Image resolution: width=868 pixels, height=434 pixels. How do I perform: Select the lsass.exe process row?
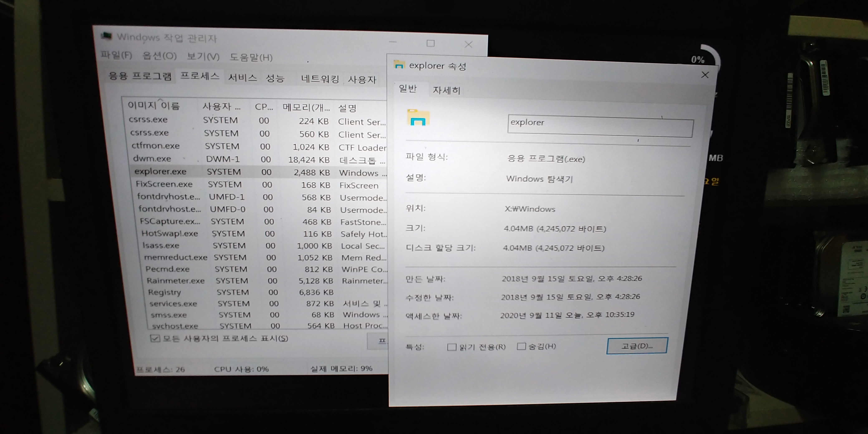[x=264, y=246]
